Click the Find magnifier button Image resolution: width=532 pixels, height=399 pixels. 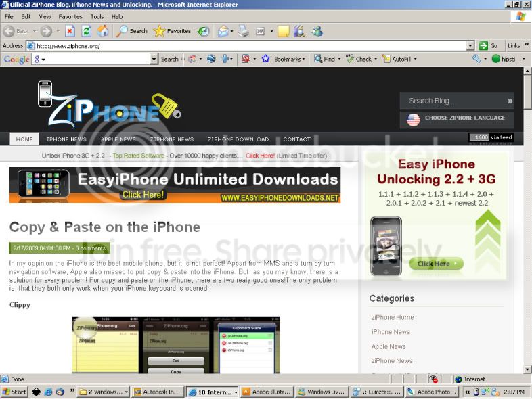click(x=324, y=59)
